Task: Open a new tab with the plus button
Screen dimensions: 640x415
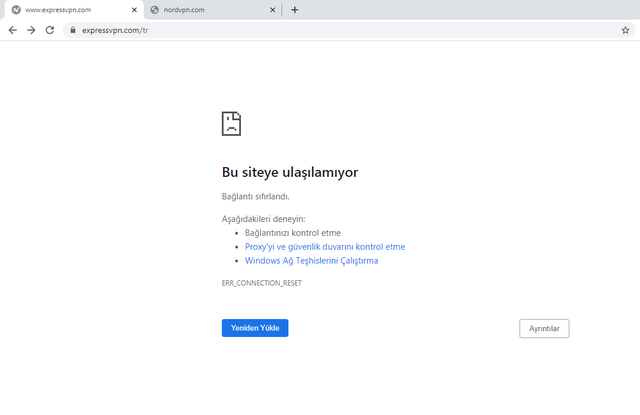Action: click(295, 10)
